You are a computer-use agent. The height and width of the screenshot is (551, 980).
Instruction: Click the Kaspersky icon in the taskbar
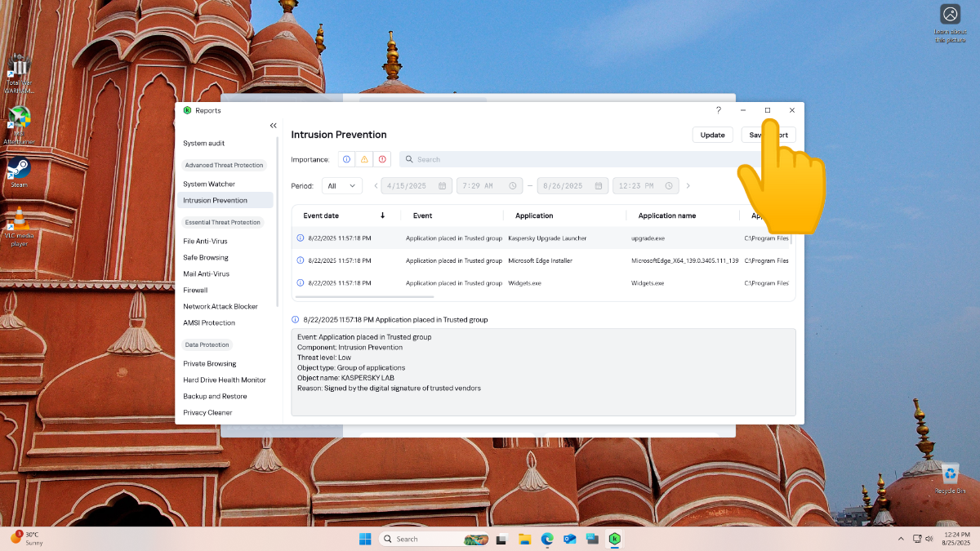click(615, 539)
